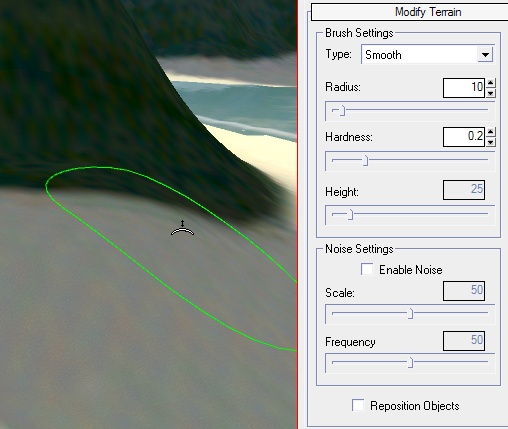Click the noise Scale value field
508x429 pixels.
[x=464, y=291]
